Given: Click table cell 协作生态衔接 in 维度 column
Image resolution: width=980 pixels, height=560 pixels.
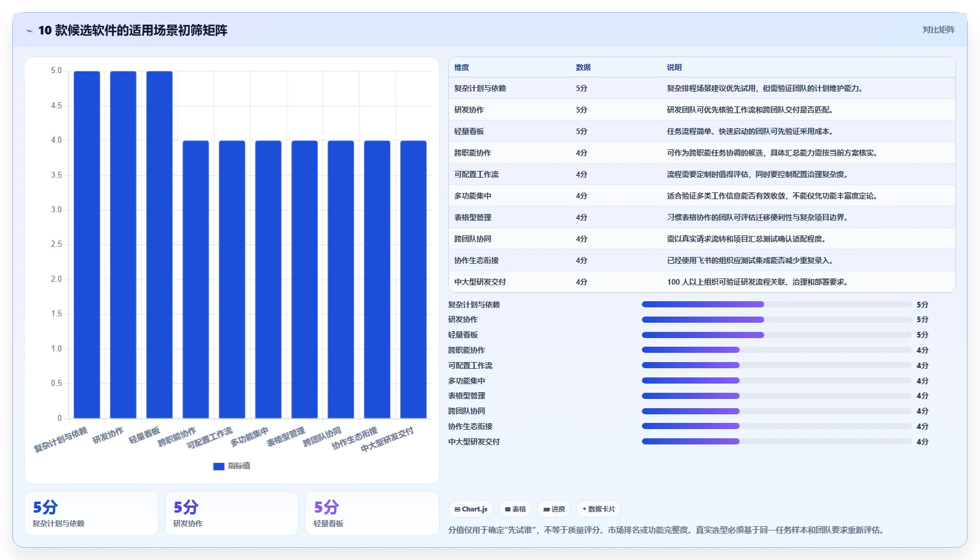Looking at the screenshot, I should (476, 261).
